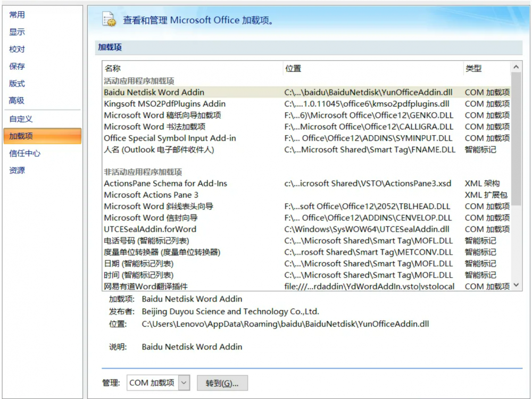Select the 电话号码 (智能标记列表) row
This screenshot has width=532, height=399.
coord(306,241)
